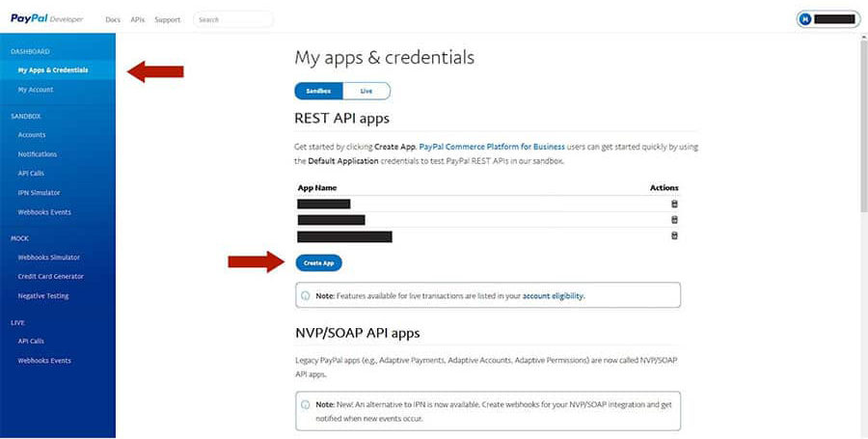Click the Create App button

pyautogui.click(x=318, y=262)
